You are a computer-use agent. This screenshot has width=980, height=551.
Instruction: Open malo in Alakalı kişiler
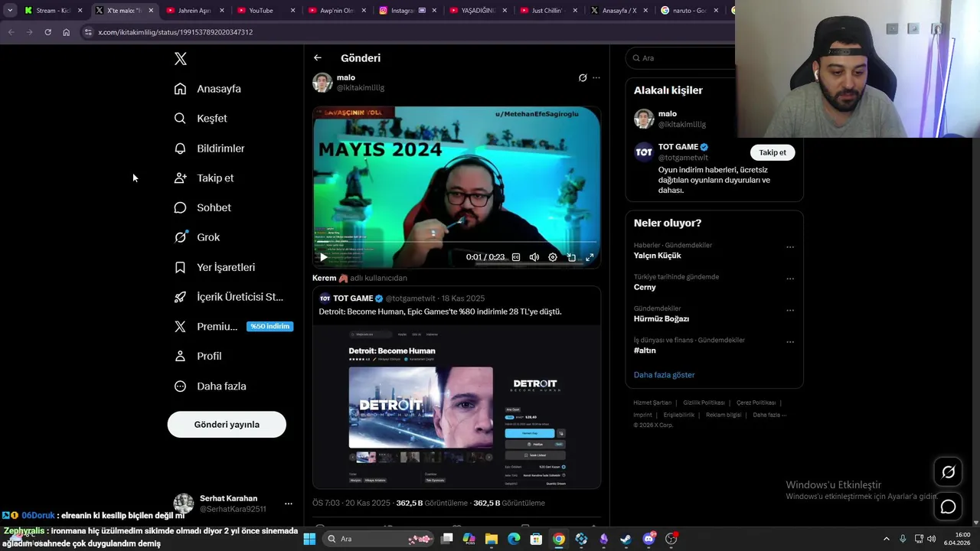tap(668, 114)
